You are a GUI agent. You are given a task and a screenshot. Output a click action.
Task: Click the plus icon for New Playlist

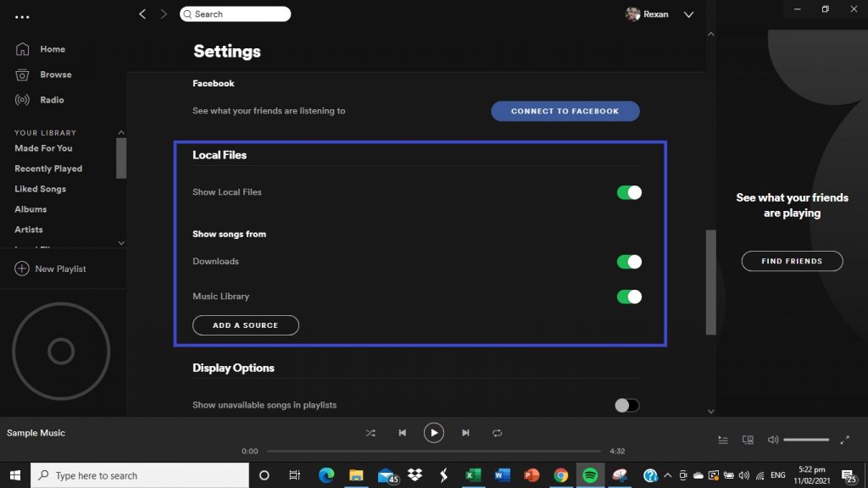pos(22,269)
